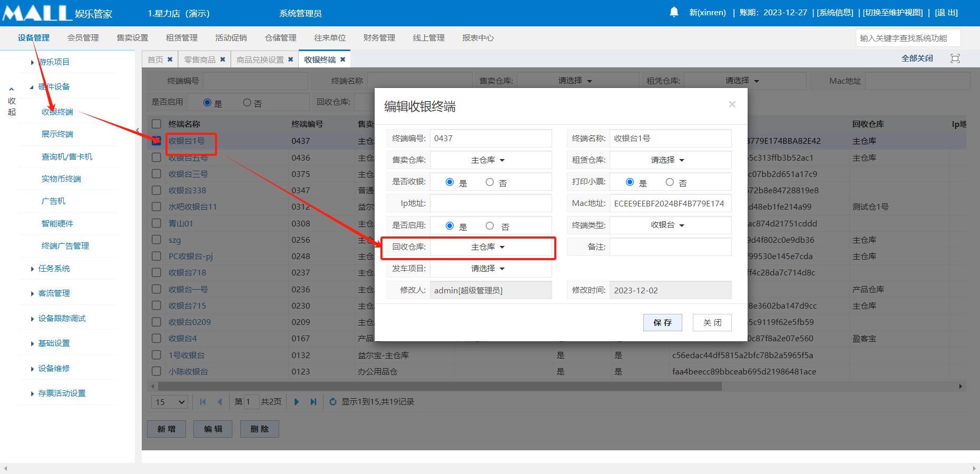Viewport: 980px width, 474px height.
Task: Open 展示终端 in the sidebar
Action: pyautogui.click(x=57, y=134)
